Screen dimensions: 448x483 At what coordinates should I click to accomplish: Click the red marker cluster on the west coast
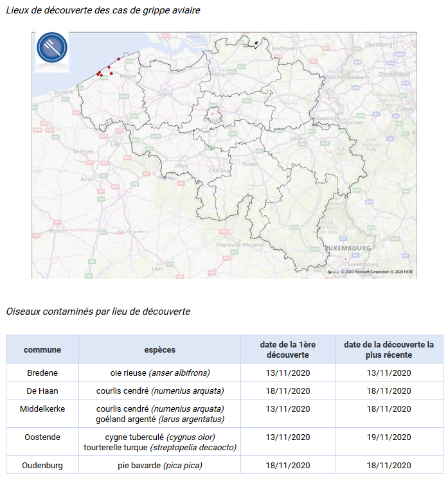(x=100, y=74)
